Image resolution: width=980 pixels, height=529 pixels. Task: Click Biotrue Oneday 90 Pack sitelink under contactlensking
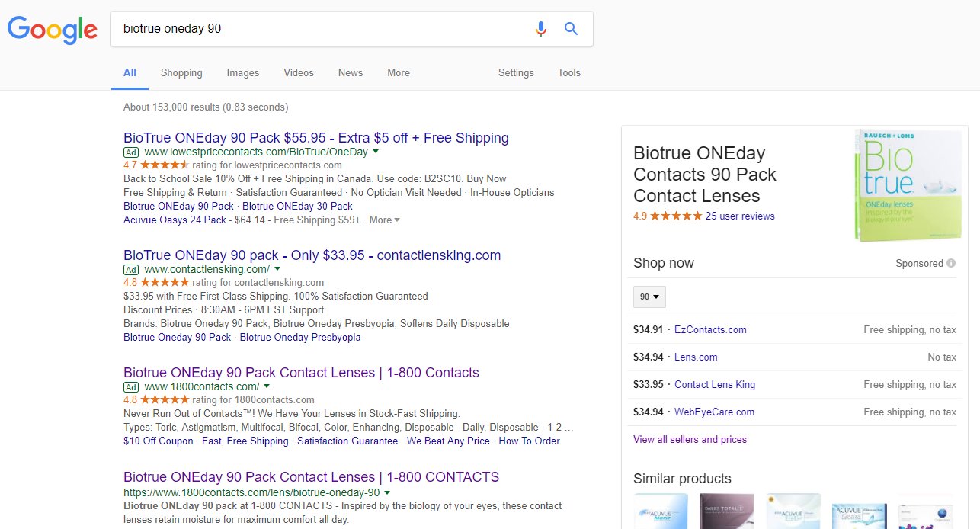click(x=178, y=338)
